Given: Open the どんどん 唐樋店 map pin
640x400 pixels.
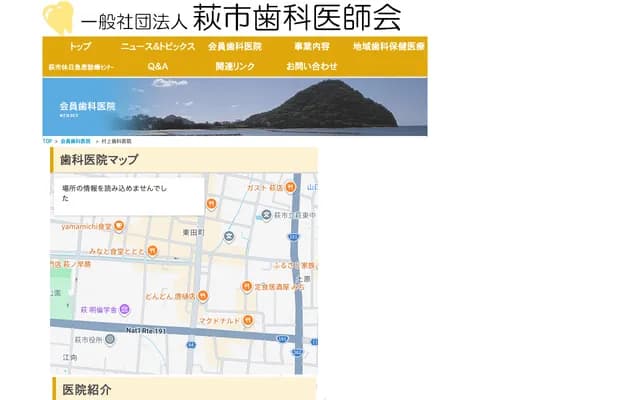Looking at the screenshot, I should point(203,296).
